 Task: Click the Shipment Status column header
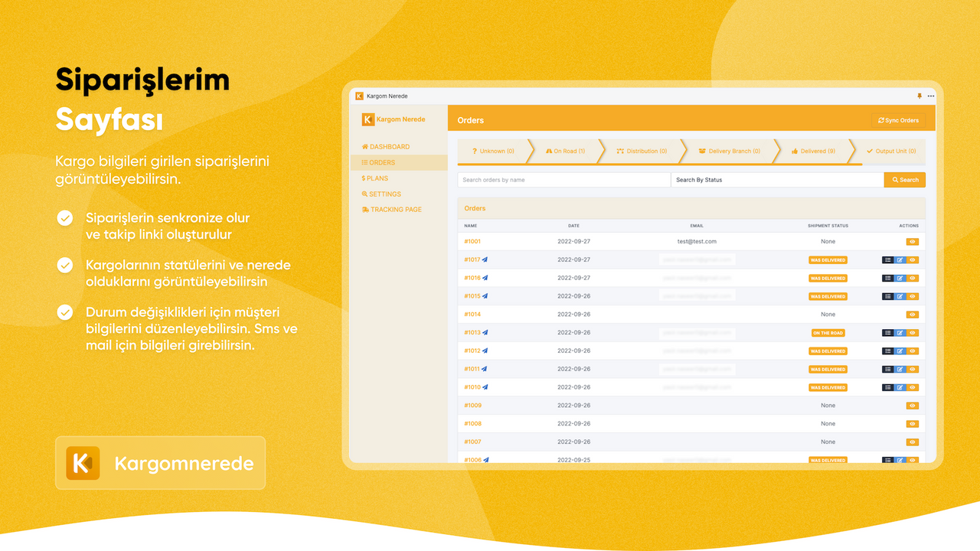[828, 226]
